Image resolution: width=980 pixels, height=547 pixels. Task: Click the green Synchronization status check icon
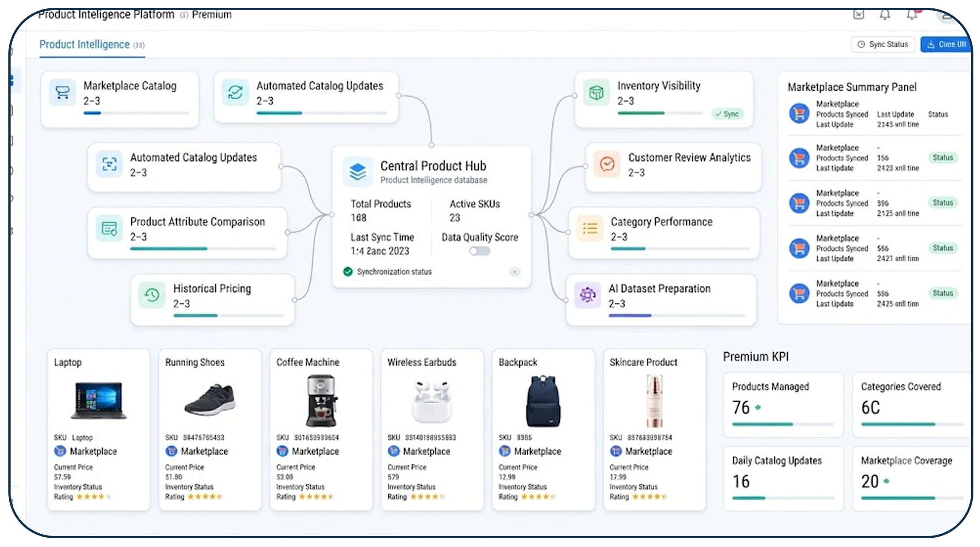[348, 272]
